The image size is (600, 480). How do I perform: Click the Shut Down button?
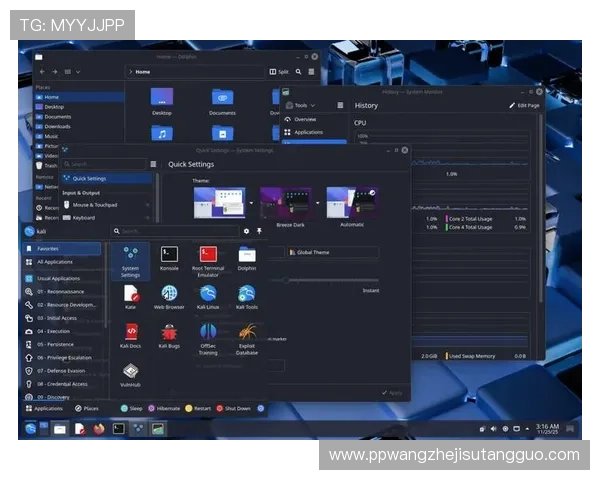click(x=233, y=408)
